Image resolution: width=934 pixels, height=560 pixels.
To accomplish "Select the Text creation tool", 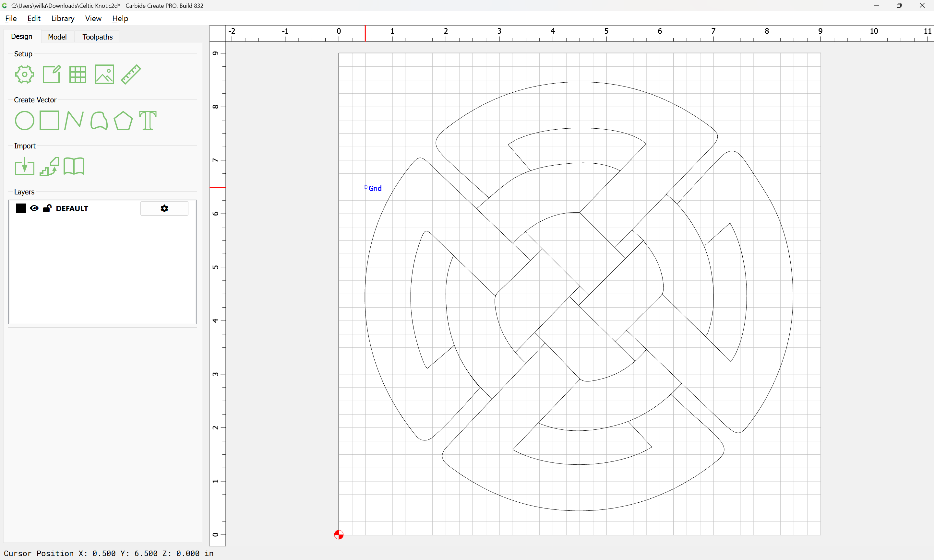I will point(148,120).
